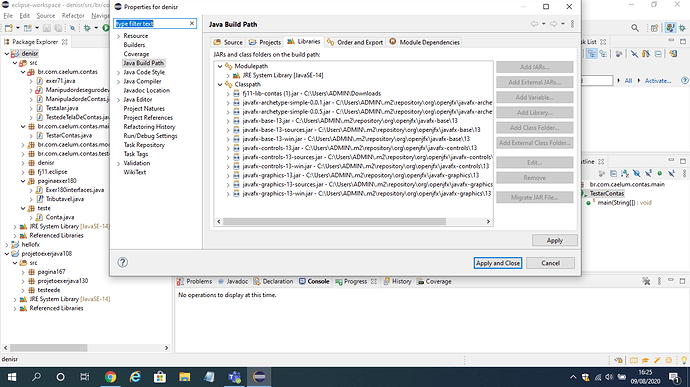Expand JRE System Library under Modulepath
The width and height of the screenshot is (690, 387).
pyautogui.click(x=228, y=75)
